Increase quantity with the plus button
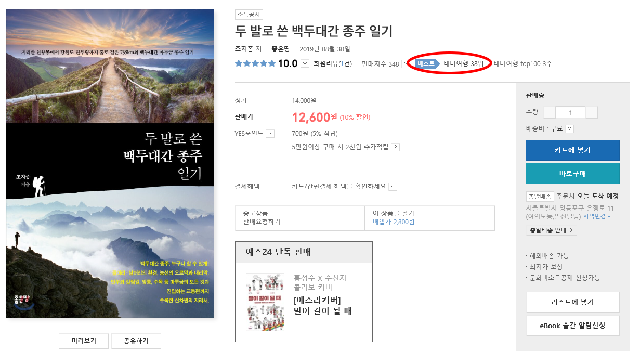The height and width of the screenshot is (364, 640). [x=592, y=112]
